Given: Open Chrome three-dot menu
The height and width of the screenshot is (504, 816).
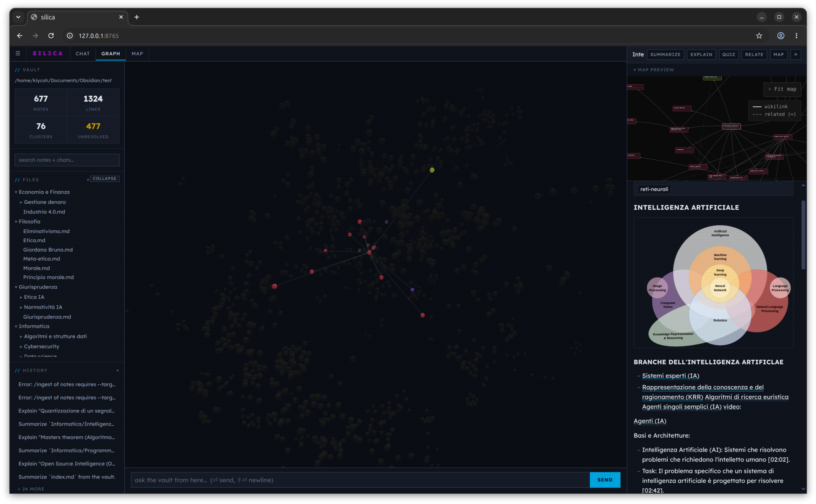Looking at the screenshot, I should [x=796, y=36].
